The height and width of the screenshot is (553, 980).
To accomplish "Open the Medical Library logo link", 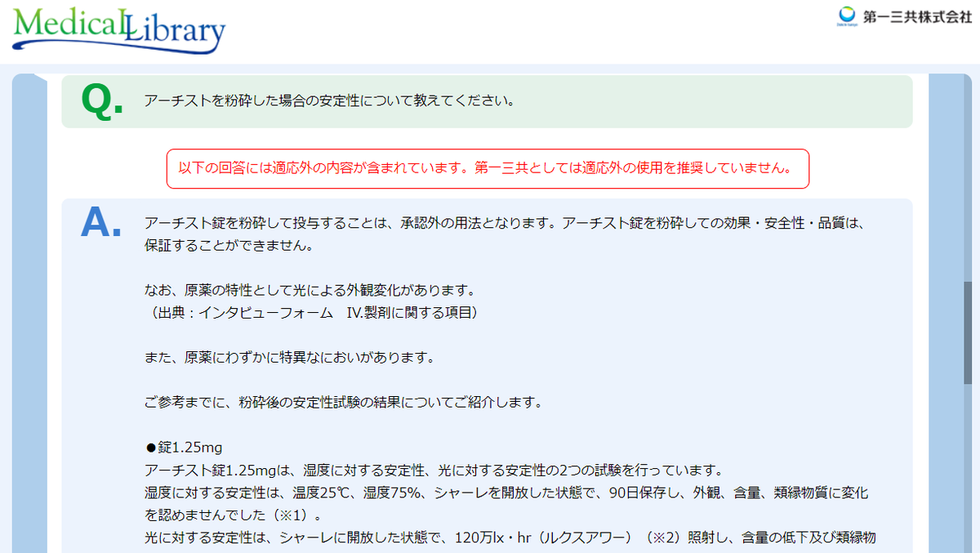I will click(x=119, y=31).
